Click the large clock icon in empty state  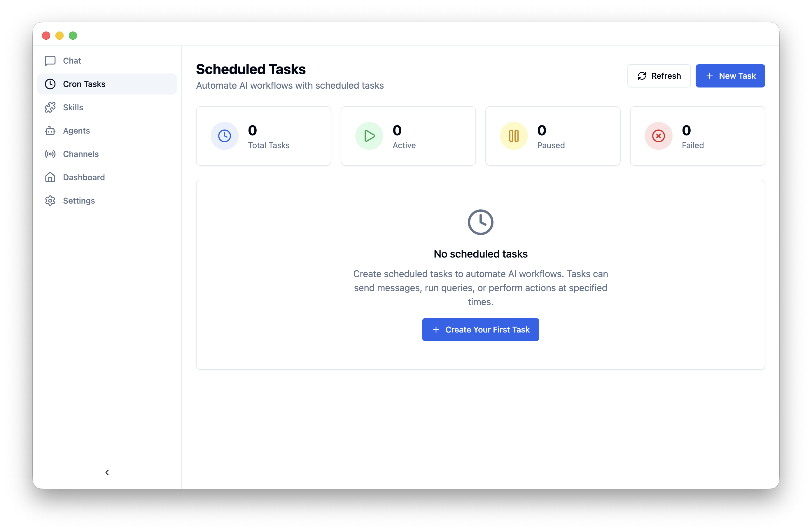pos(480,222)
